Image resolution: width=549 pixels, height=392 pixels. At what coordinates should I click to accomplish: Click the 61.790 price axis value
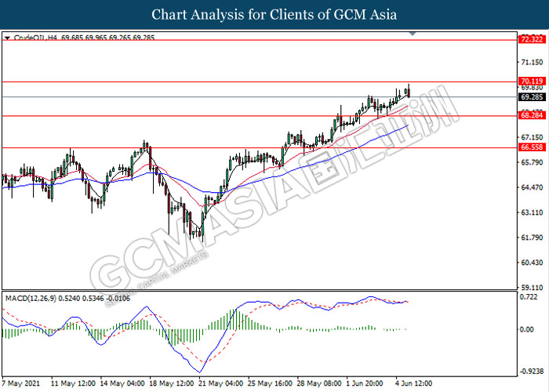click(x=532, y=238)
